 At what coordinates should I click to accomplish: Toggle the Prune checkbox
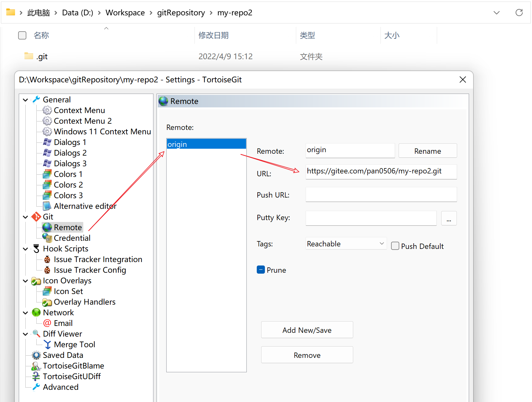click(261, 270)
